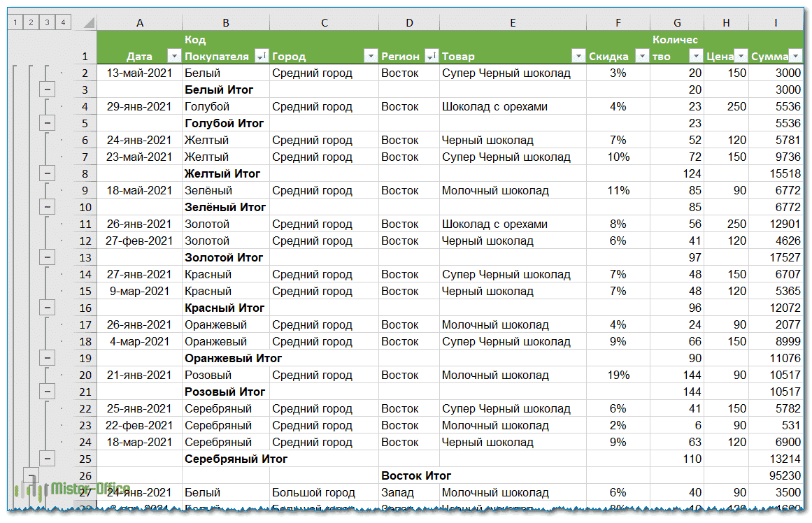Open the Сумма column filter arrow
The width and height of the screenshot is (812, 523).
[x=796, y=57]
